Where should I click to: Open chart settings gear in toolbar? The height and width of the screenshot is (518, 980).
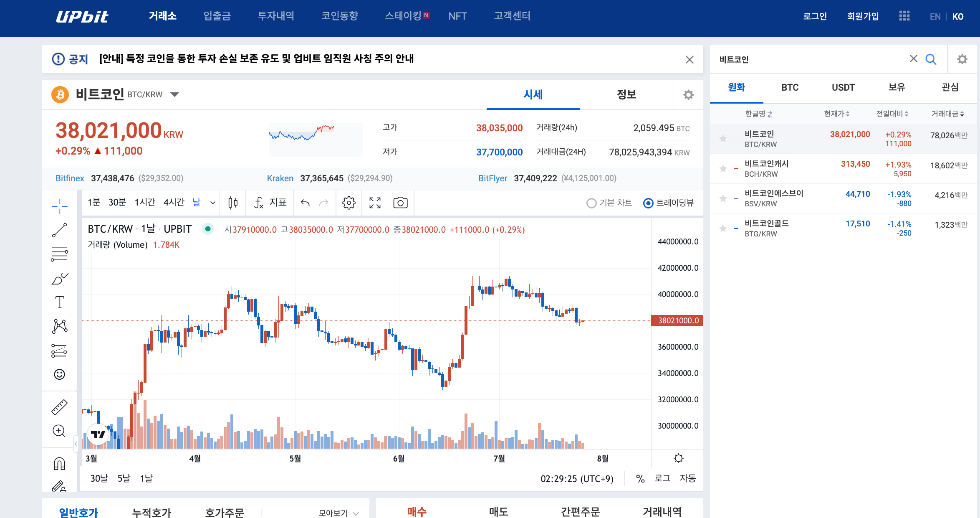point(349,203)
